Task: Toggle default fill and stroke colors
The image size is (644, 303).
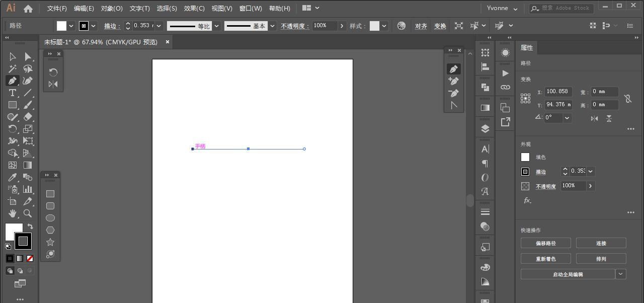Action: tap(7, 247)
